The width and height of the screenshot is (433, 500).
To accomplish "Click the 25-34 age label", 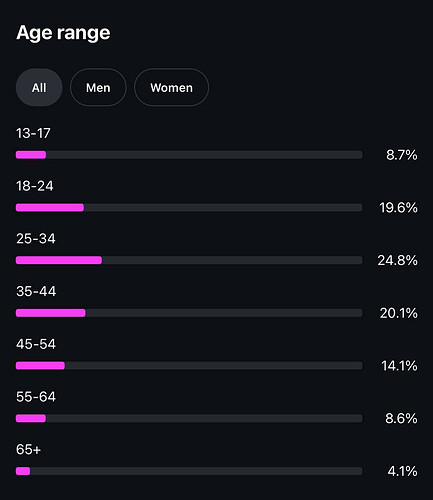I will [36, 239].
